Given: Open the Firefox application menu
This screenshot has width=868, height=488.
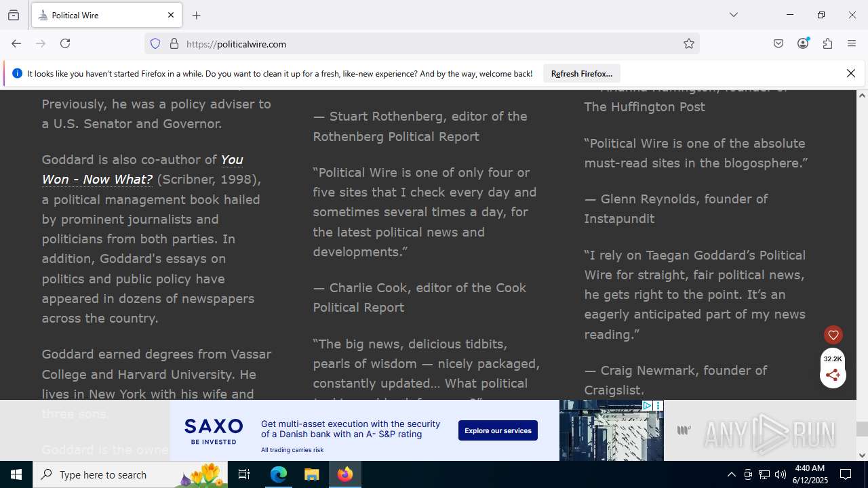Looking at the screenshot, I should [852, 43].
